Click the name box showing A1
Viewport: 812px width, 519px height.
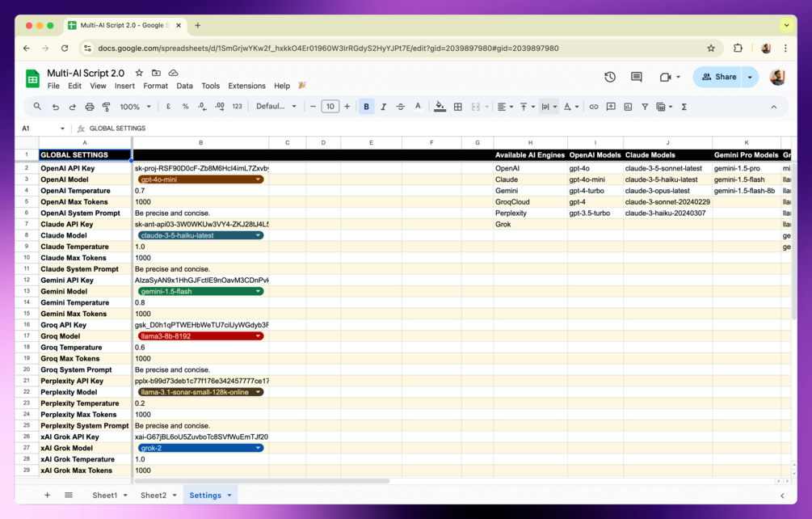click(x=43, y=129)
